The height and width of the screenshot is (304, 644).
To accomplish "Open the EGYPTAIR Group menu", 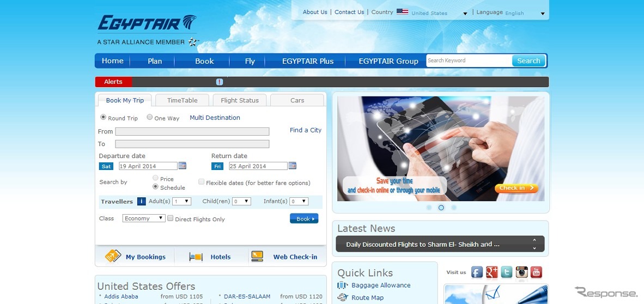I will tap(388, 61).
